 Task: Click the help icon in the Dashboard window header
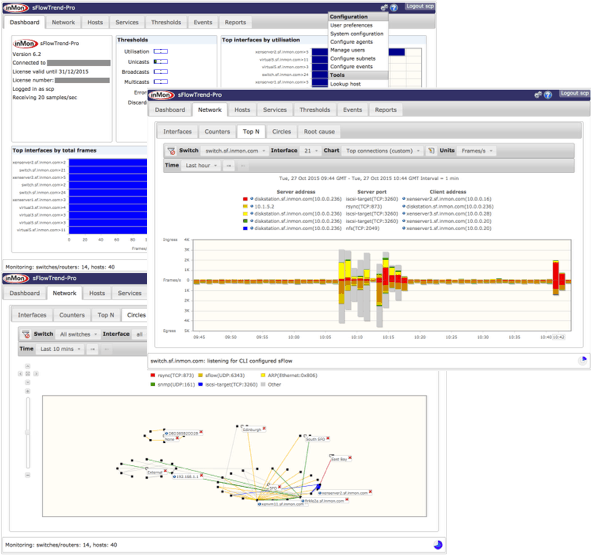(x=393, y=8)
